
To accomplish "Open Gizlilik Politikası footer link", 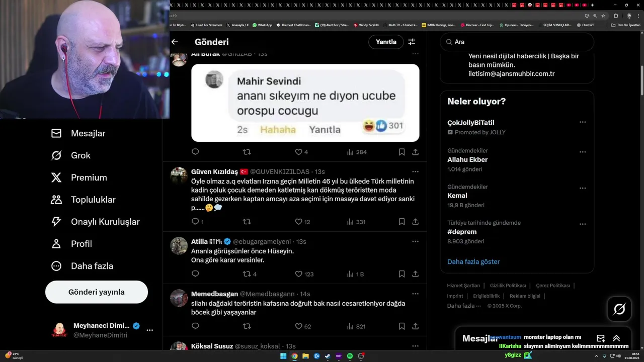I will (x=508, y=286).
